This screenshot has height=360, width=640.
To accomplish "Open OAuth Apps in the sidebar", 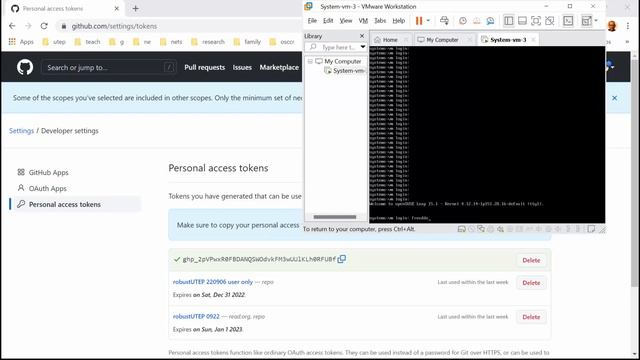I will tap(47, 189).
